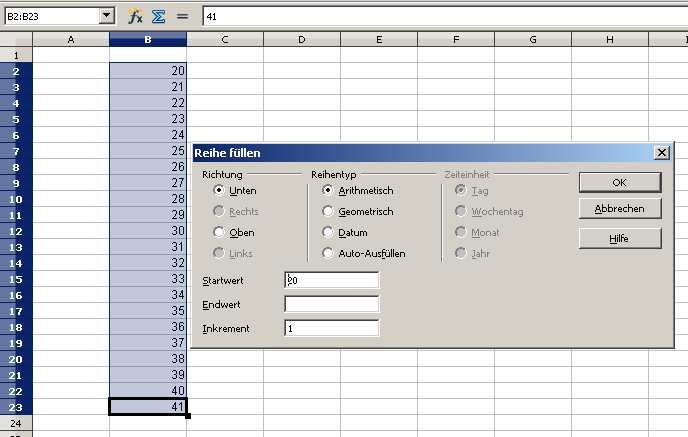Choose Geometrisch series type
688x437 pixels.
click(x=328, y=211)
